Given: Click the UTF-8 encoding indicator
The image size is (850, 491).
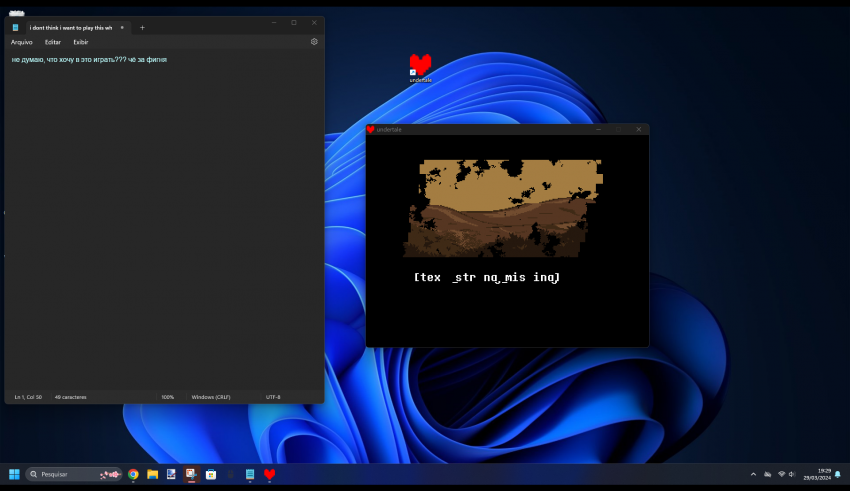Looking at the screenshot, I should [x=273, y=397].
